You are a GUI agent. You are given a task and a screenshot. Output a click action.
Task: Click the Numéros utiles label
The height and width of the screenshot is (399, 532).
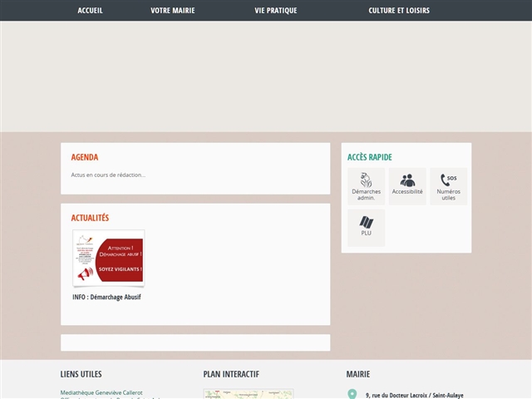click(x=448, y=195)
